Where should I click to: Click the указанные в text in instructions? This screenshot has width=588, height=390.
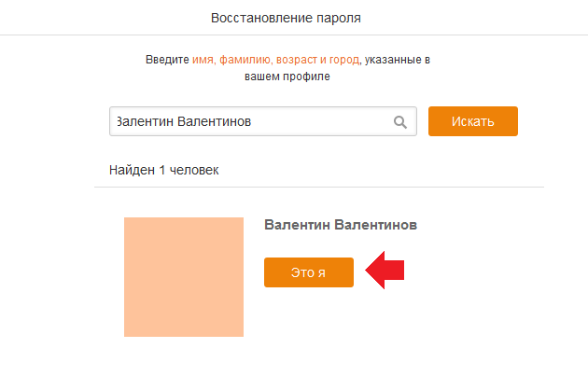397,60
